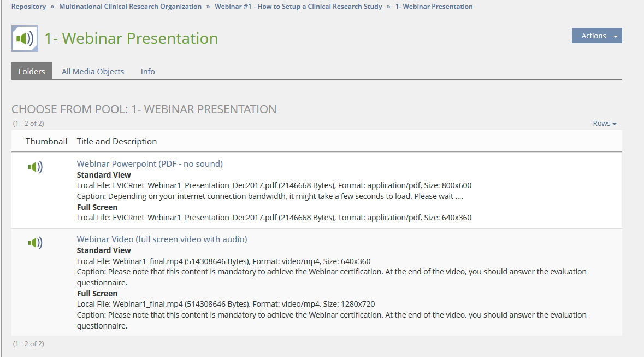This screenshot has width=644, height=357.
Task: Click Choose From Pool section heading
Action: 144,109
